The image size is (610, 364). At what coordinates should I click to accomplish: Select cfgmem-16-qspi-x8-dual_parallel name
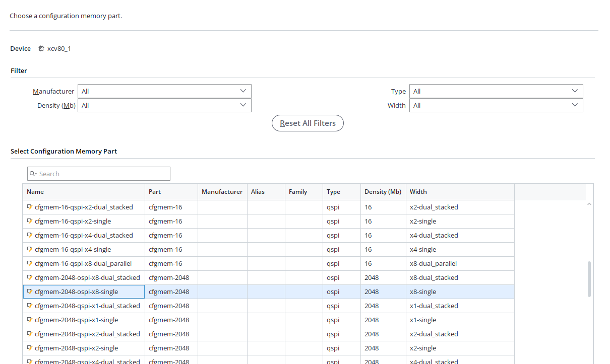(83, 263)
